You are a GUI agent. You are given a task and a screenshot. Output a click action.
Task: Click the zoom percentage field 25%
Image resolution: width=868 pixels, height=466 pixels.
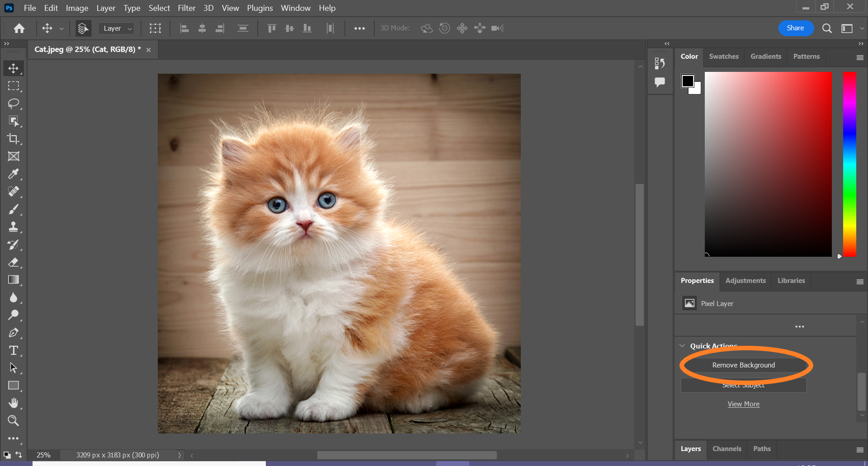[44, 455]
